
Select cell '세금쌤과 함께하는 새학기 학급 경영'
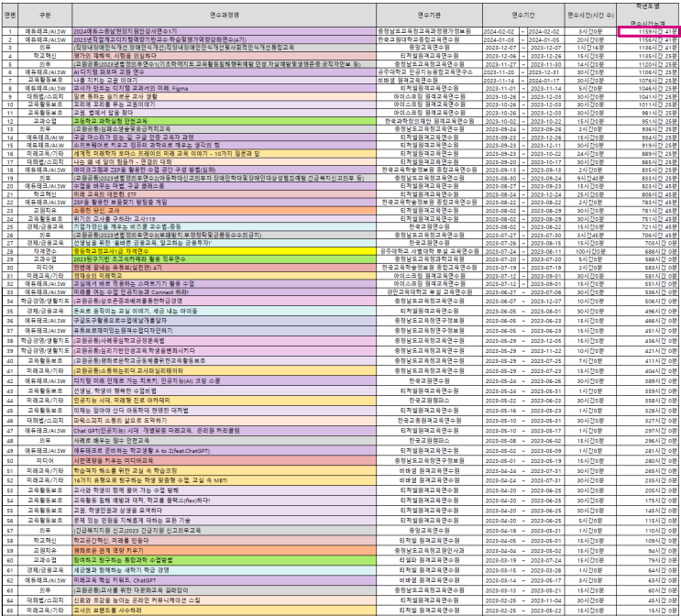[x=224, y=570]
